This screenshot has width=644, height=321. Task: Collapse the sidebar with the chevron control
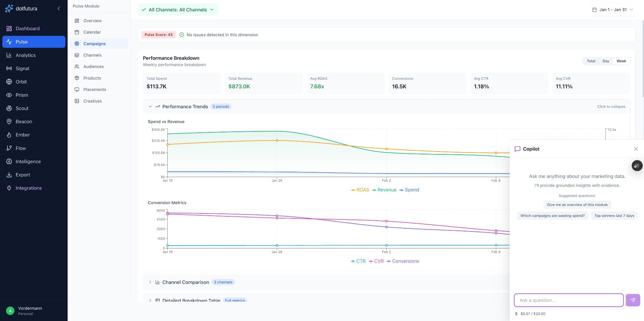pyautogui.click(x=58, y=8)
